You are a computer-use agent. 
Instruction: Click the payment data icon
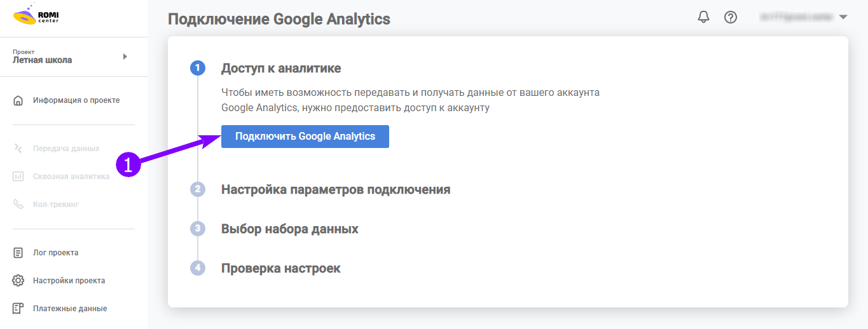18,309
